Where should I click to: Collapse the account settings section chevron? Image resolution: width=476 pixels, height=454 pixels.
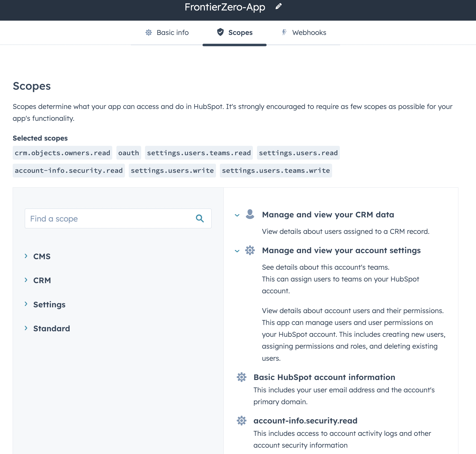pos(237,251)
